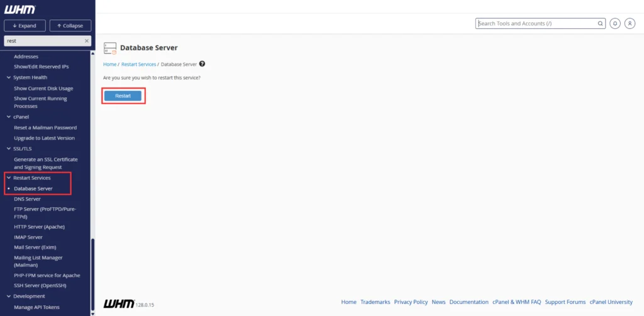
Task: Click the version number 128.0.15
Action: [145, 305]
